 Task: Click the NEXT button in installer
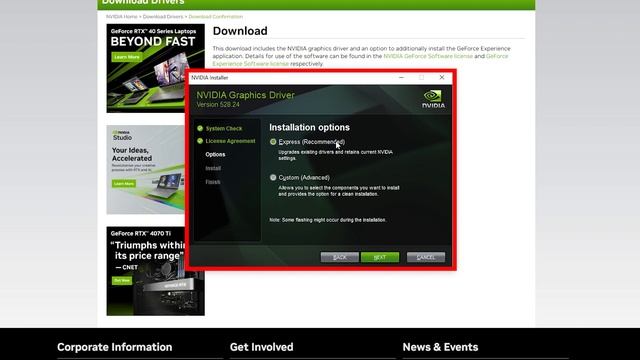(x=380, y=257)
